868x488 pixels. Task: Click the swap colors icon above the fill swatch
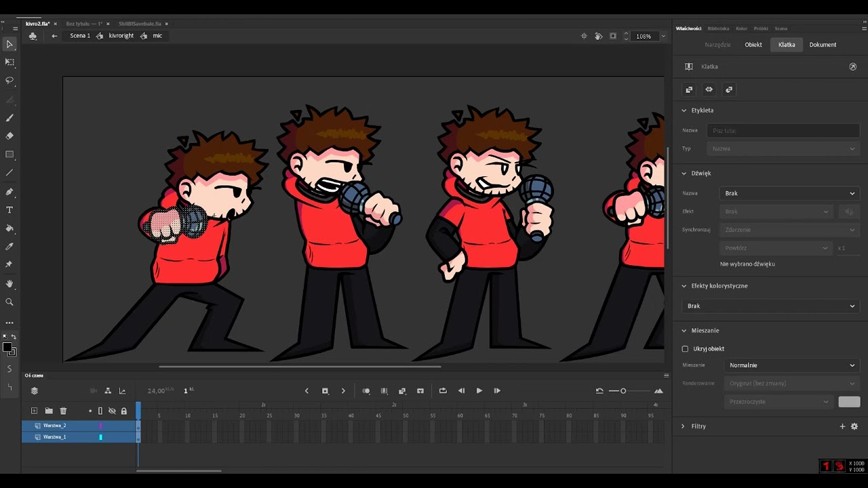coord(14,337)
